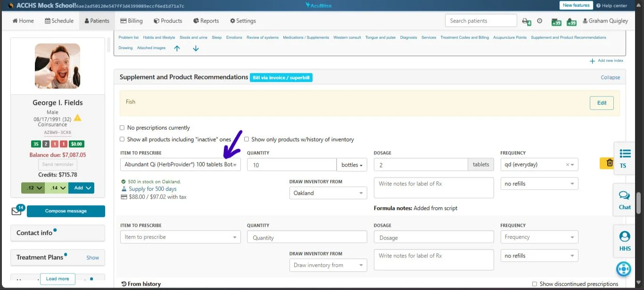Open the Settings menu
The image size is (644, 290).
[x=243, y=21]
